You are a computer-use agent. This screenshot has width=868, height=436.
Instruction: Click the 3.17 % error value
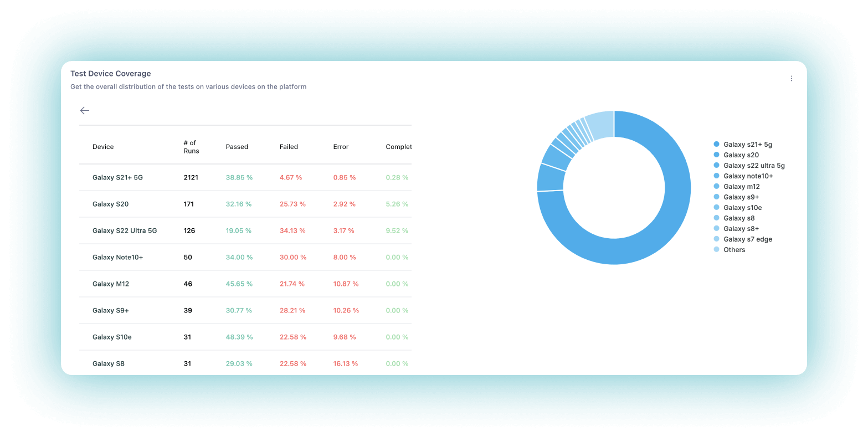click(344, 231)
